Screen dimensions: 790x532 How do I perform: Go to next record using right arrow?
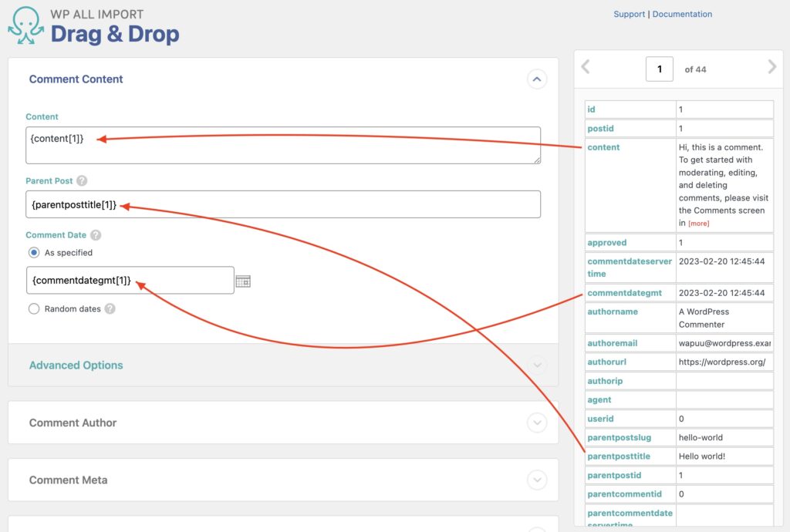pyautogui.click(x=771, y=68)
